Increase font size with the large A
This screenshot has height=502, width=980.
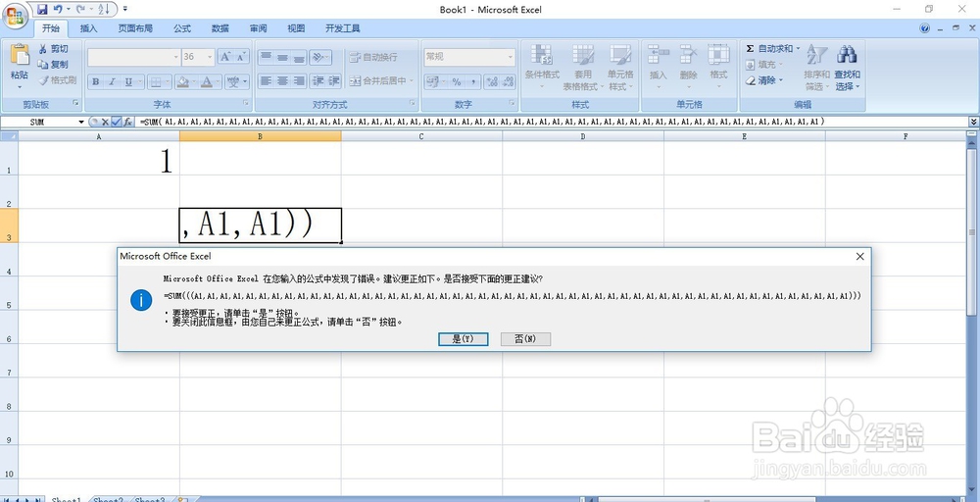coord(225,57)
